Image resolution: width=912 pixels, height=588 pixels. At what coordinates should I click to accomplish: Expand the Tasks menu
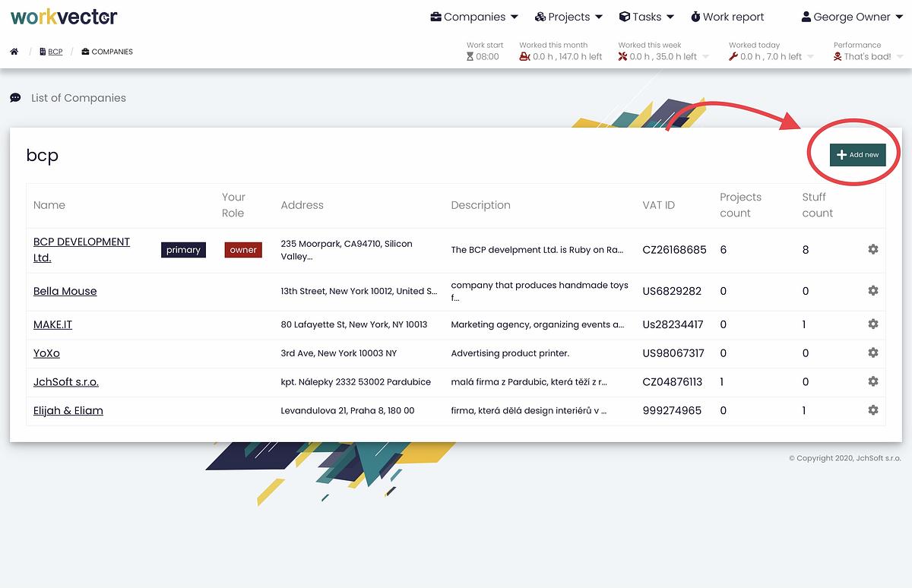(646, 17)
